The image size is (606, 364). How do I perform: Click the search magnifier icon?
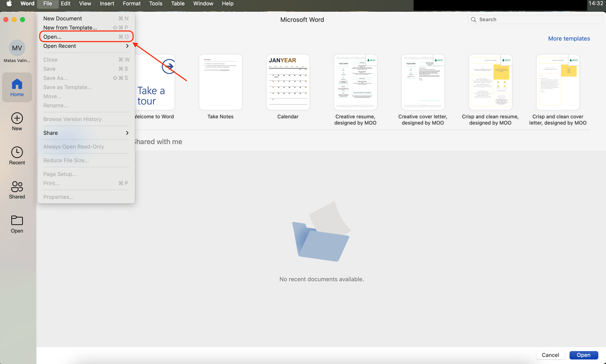(474, 20)
